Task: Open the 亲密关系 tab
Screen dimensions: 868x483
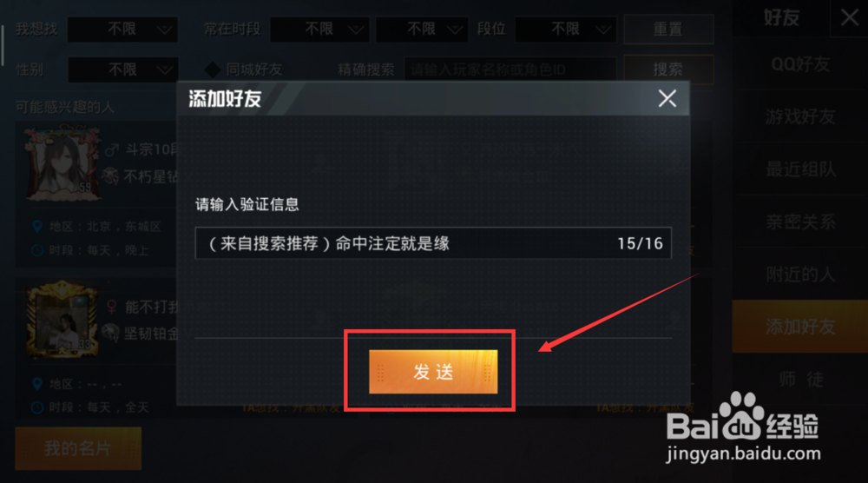Action: click(x=800, y=222)
